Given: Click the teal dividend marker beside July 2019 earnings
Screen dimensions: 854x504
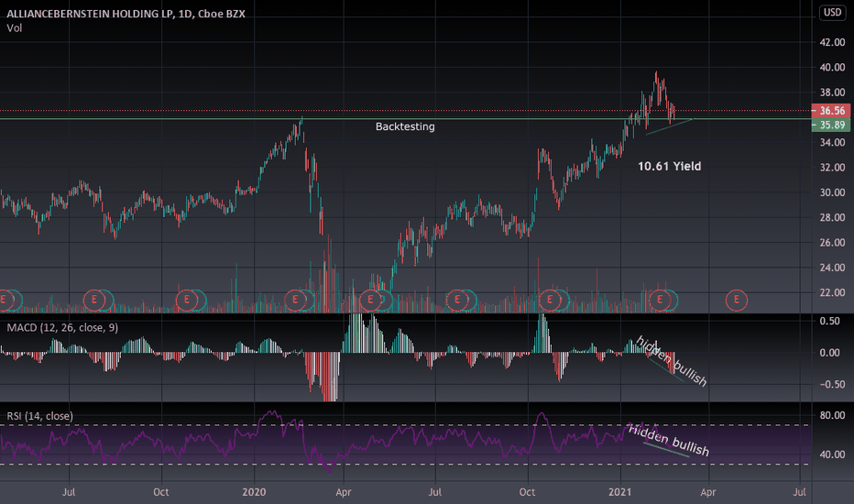Looking at the screenshot, I should 108,301.
